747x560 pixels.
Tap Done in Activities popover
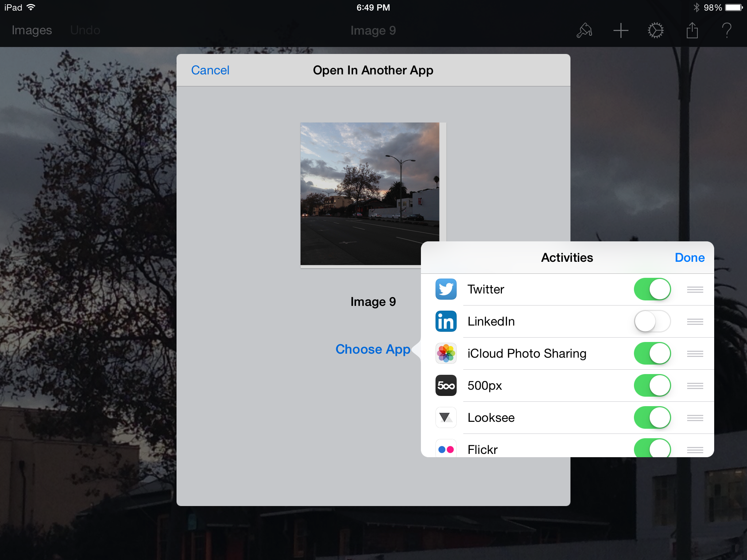tap(689, 257)
